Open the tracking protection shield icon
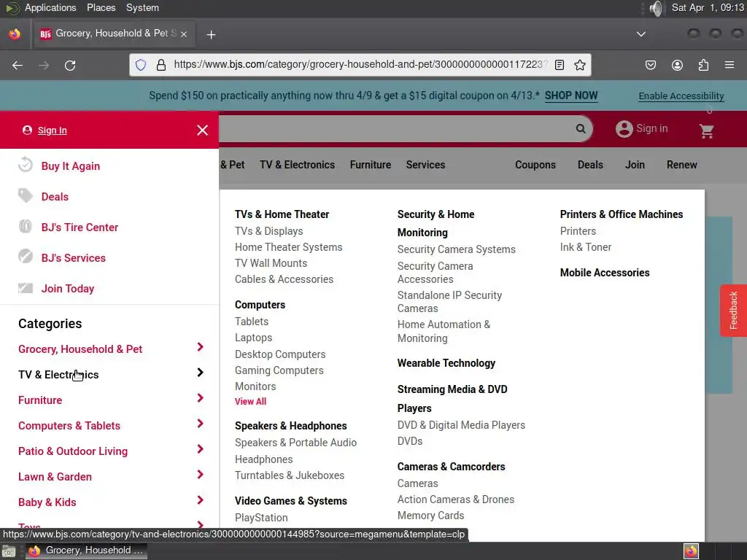This screenshot has width=747, height=560. coord(141,65)
